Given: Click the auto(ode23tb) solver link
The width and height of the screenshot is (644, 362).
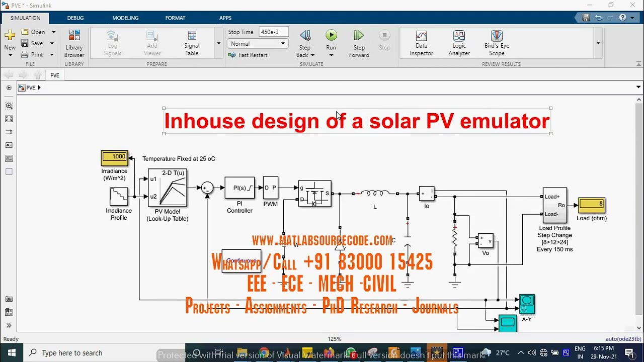Looking at the screenshot, I should [623, 339].
